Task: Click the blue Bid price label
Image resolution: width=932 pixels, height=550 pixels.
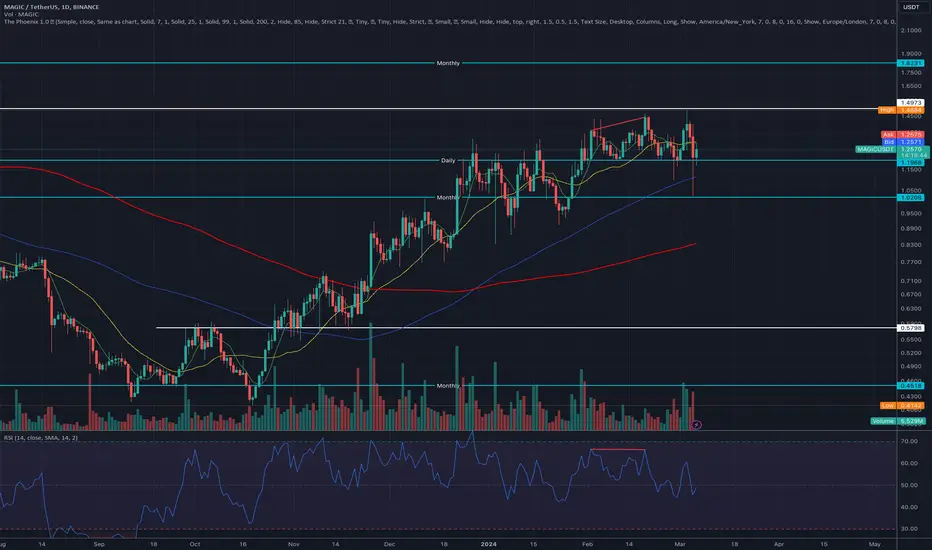Action: point(902,142)
